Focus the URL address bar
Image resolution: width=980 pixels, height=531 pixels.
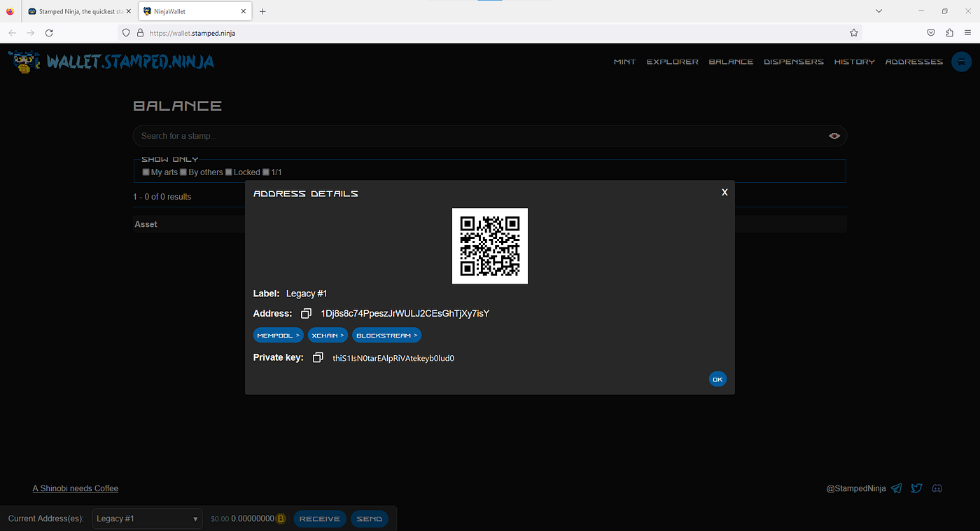490,33
